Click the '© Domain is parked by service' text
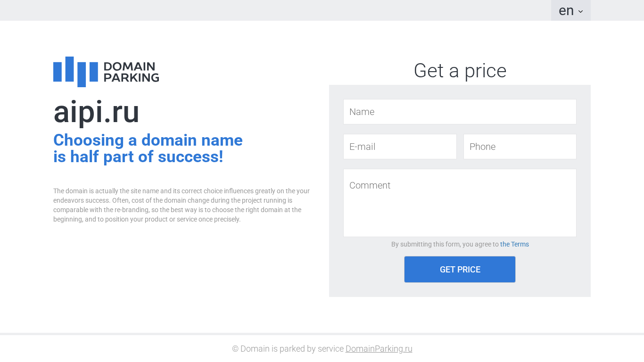The height and width of the screenshot is (362, 644). pyautogui.click(x=288, y=349)
